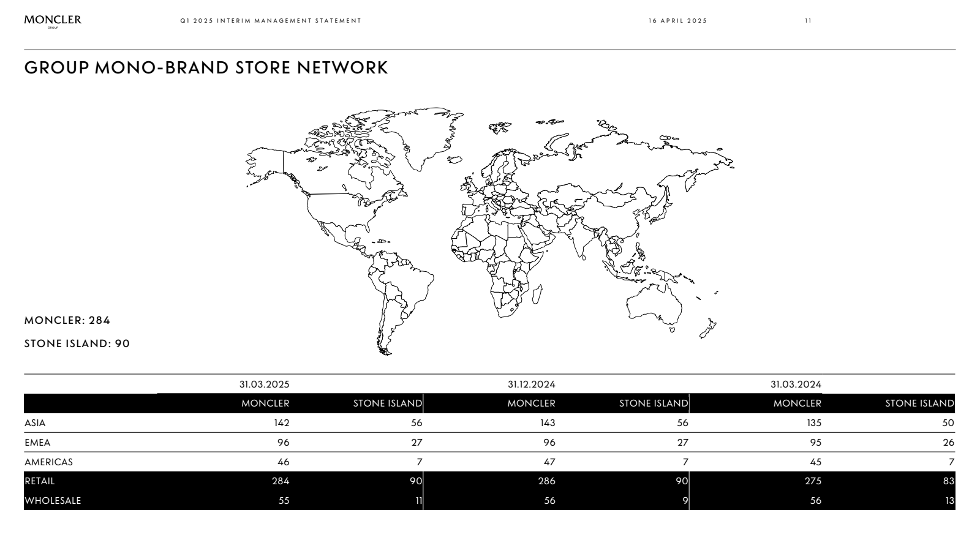The width and height of the screenshot is (980, 551).
Task: Click the Wholesale value 55
Action: pos(284,501)
